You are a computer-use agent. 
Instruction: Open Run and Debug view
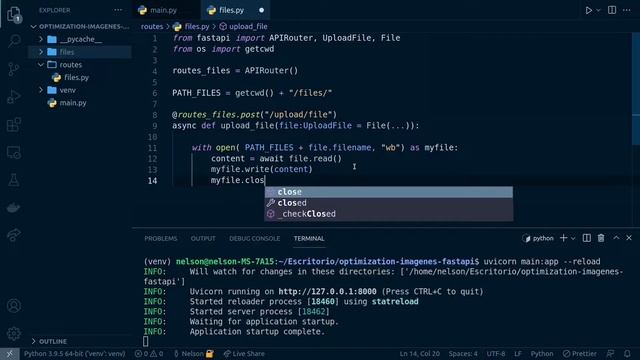(14, 97)
